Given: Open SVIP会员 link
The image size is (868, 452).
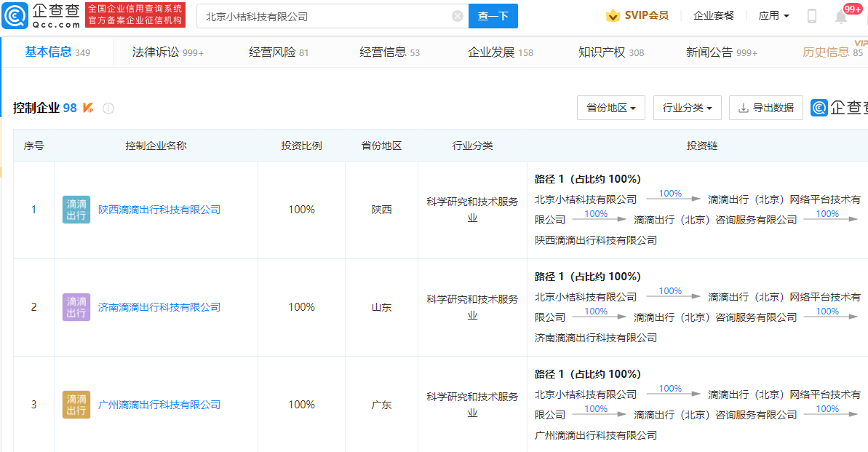Looking at the screenshot, I should 646,15.
